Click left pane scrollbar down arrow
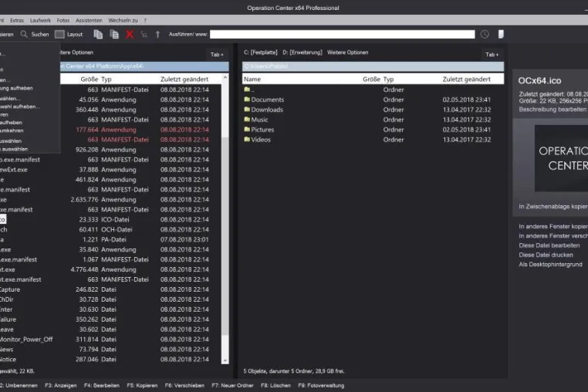Image resolution: width=588 pixels, height=392 pixels. pyautogui.click(x=225, y=360)
